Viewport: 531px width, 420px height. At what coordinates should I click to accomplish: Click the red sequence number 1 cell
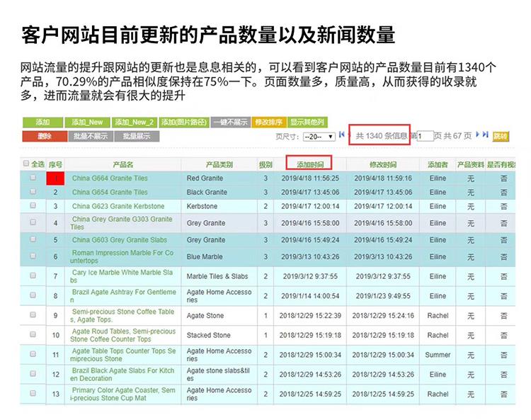pyautogui.click(x=55, y=178)
